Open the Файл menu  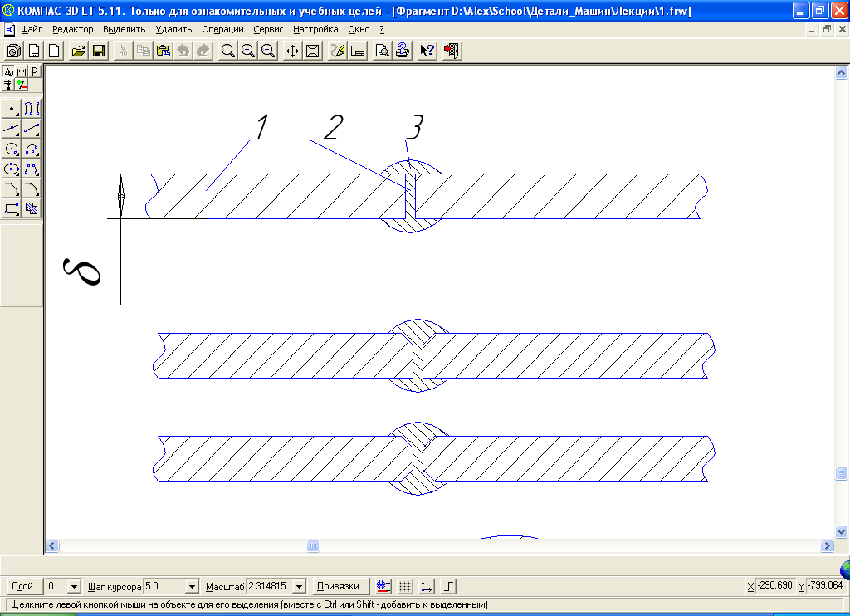tap(32, 29)
